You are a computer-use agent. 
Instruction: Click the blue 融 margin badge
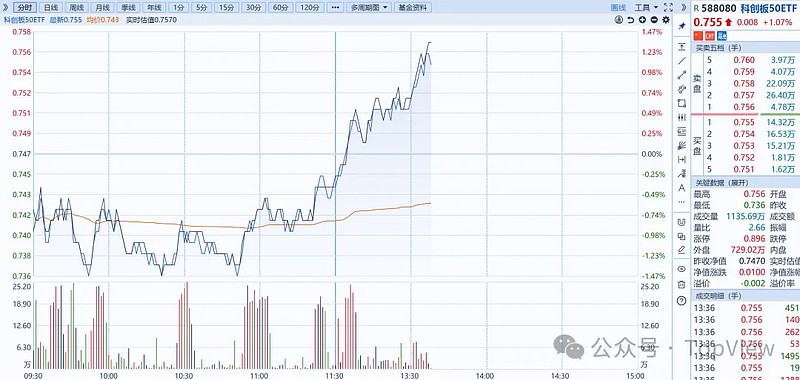722,36
